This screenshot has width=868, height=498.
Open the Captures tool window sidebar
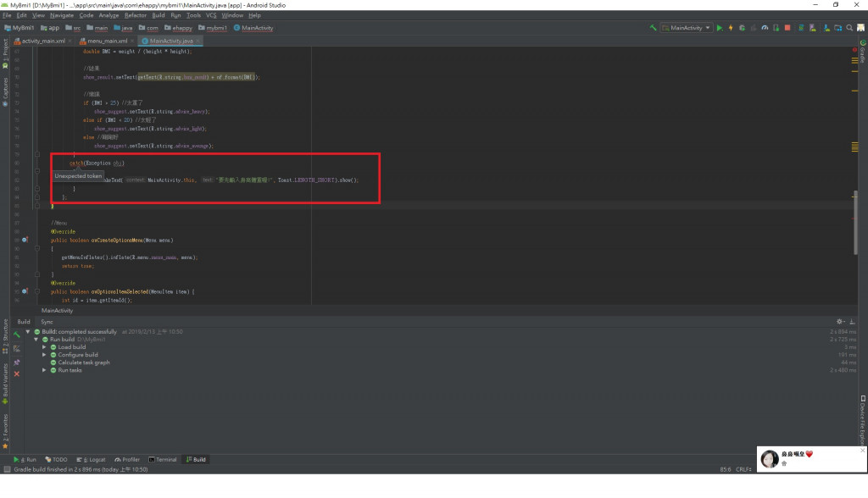click(5, 91)
